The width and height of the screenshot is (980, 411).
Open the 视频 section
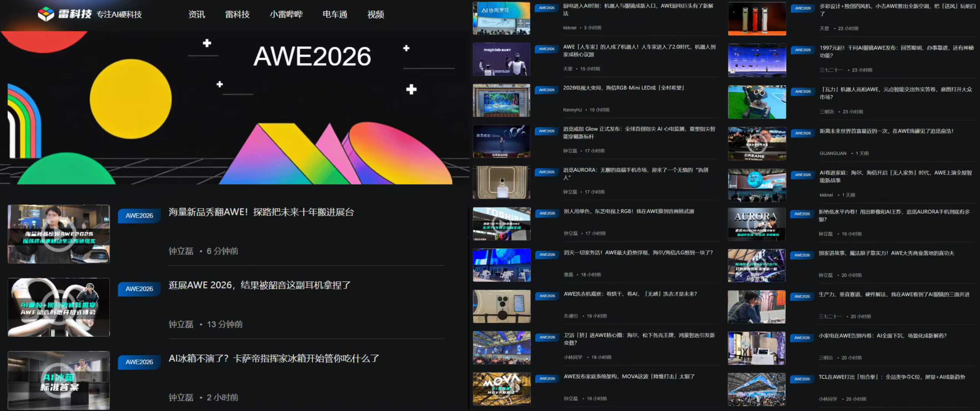click(375, 14)
